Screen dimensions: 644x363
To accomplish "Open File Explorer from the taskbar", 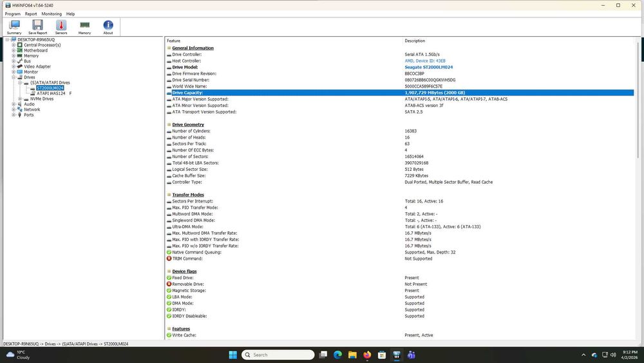I will [353, 355].
